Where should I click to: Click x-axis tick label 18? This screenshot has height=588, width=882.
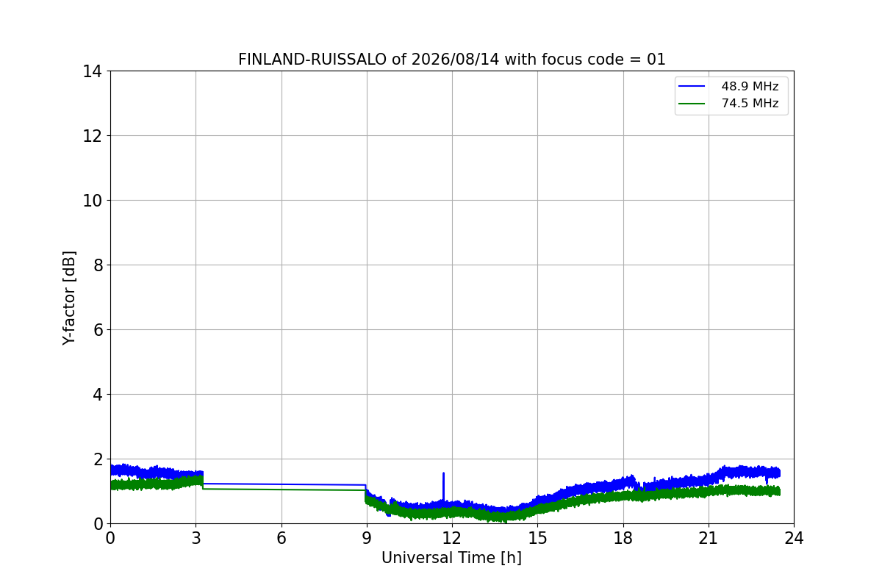coord(623,538)
